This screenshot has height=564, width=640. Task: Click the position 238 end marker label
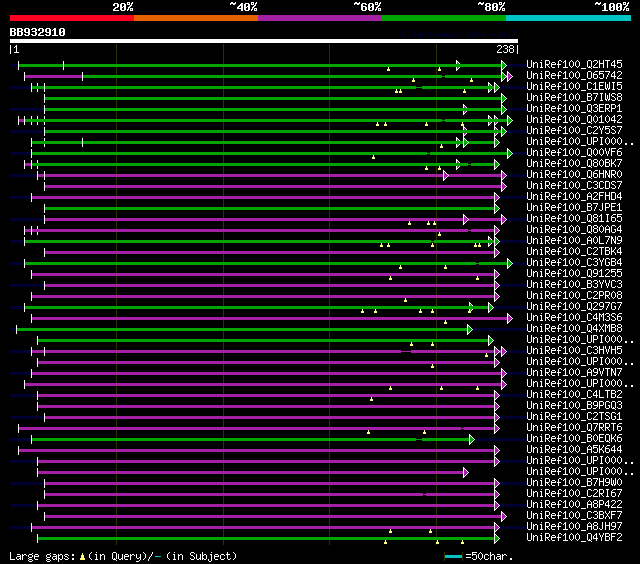coord(506,50)
